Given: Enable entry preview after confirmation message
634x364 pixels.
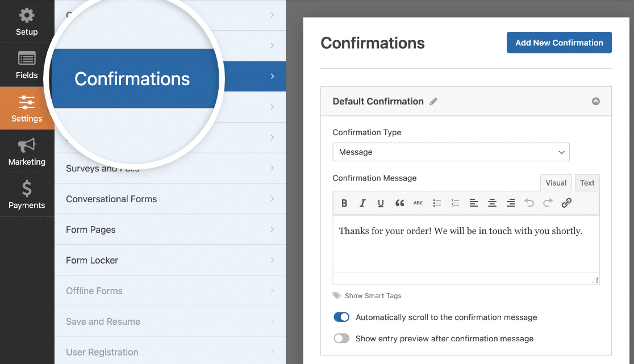Looking at the screenshot, I should [341, 338].
